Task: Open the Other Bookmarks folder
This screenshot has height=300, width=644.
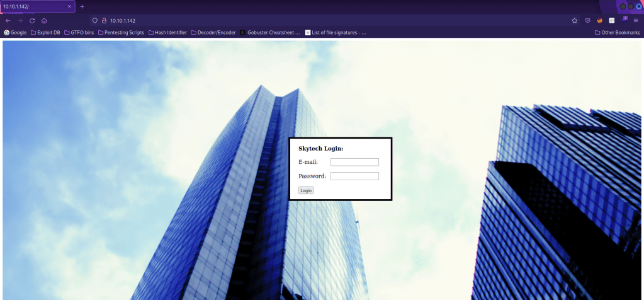Action: pyautogui.click(x=617, y=32)
